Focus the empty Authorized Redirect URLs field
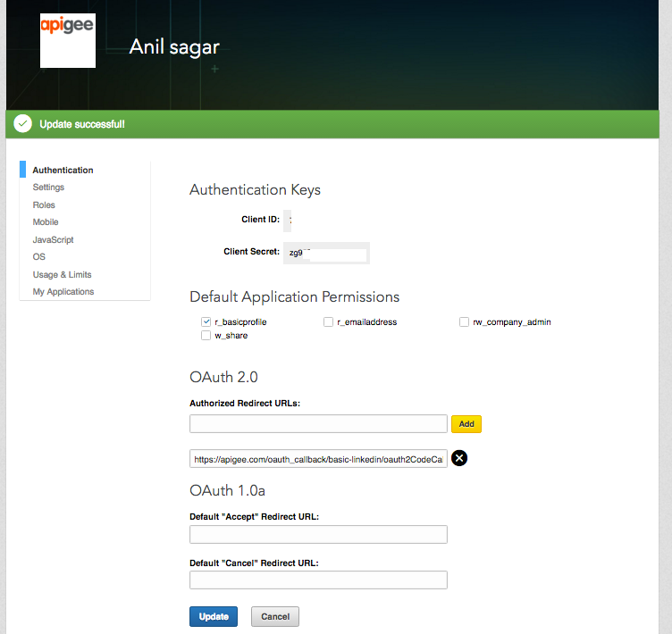This screenshot has width=672, height=634. [x=318, y=423]
